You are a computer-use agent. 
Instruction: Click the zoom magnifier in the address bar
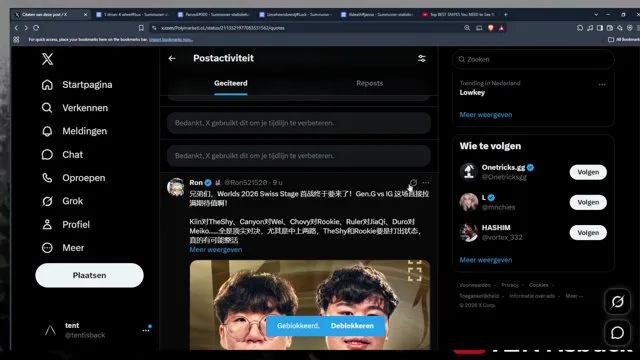click(x=467, y=28)
